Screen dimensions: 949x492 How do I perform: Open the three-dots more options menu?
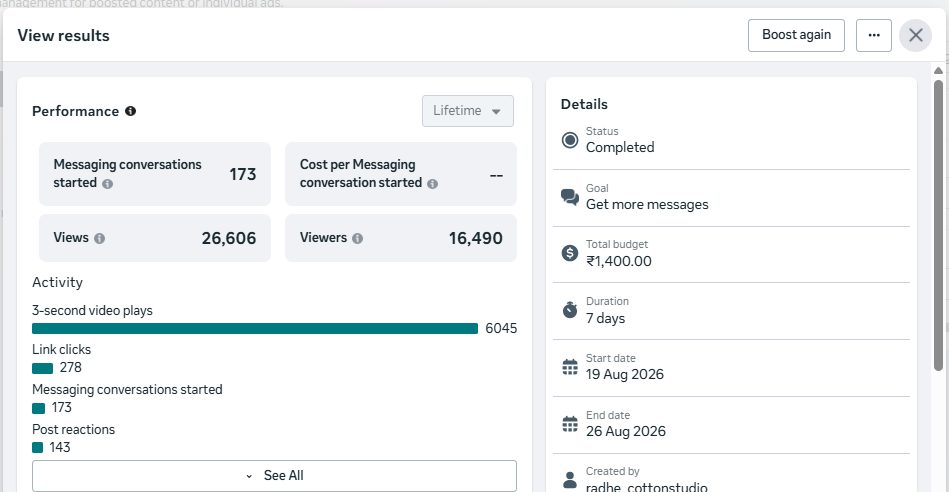873,35
